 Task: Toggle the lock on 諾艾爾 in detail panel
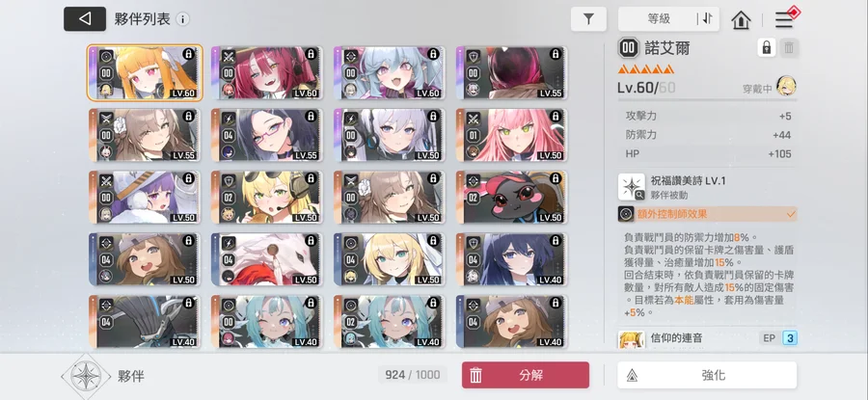766,47
